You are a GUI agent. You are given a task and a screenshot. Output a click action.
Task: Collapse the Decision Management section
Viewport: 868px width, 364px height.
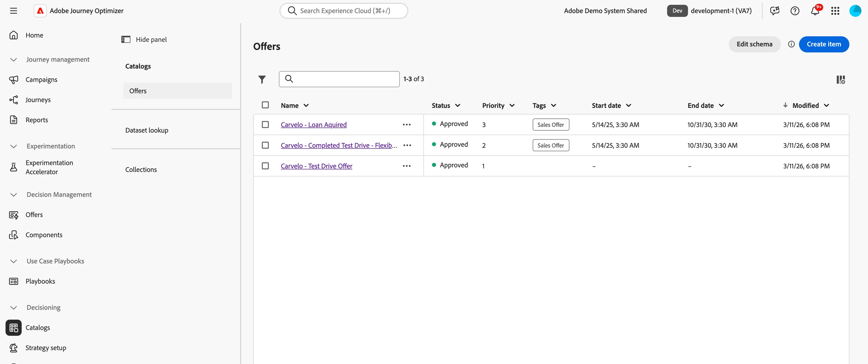click(x=14, y=195)
